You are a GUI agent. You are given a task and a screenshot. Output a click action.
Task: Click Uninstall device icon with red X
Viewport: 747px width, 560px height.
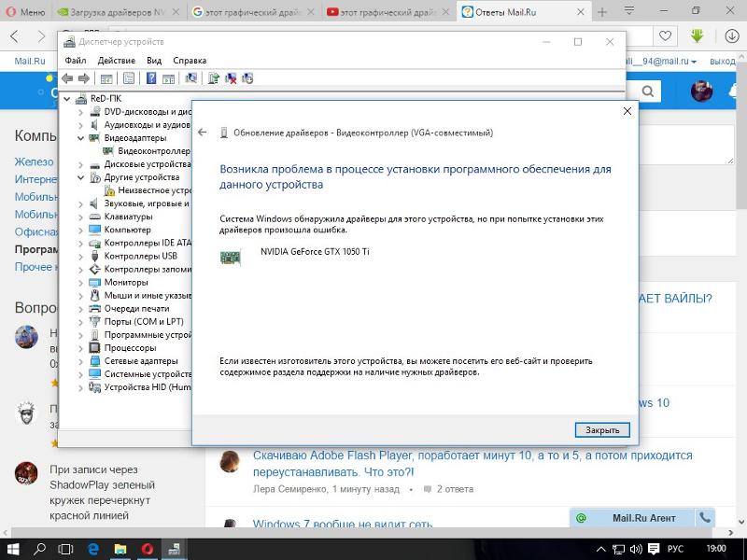[x=231, y=78]
